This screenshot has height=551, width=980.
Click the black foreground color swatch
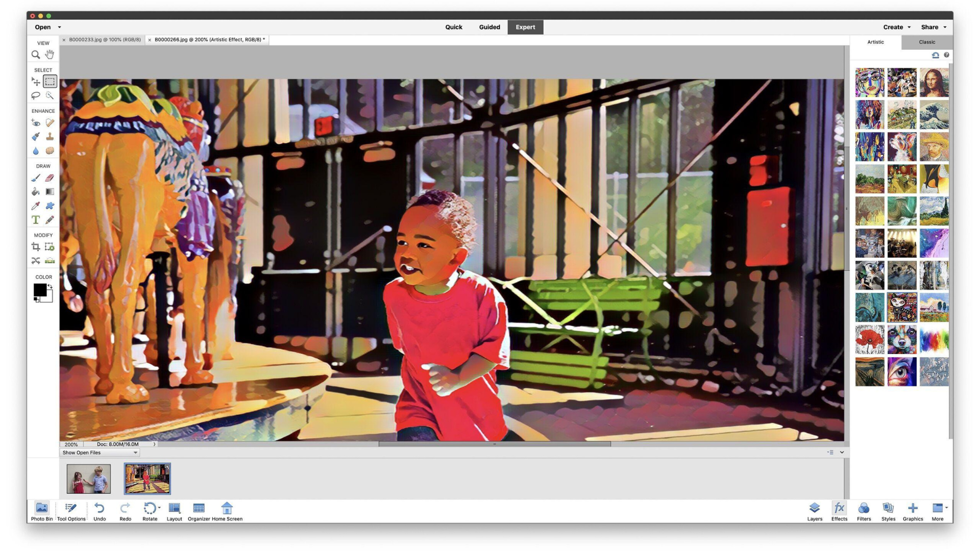(40, 290)
